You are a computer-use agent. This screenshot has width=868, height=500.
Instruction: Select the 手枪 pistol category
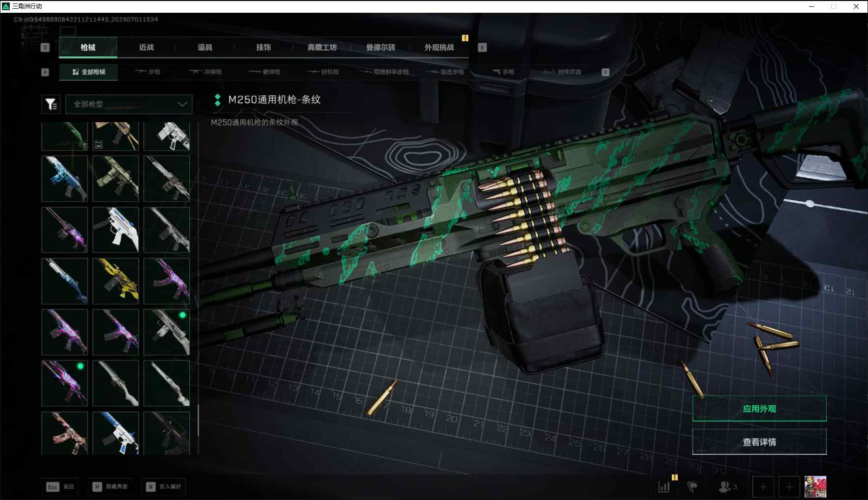pyautogui.click(x=503, y=72)
